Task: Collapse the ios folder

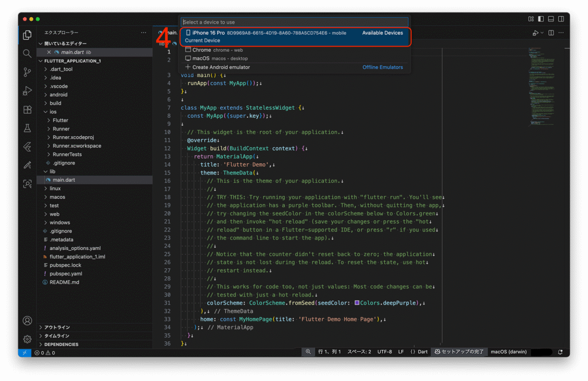Action: [x=53, y=112]
